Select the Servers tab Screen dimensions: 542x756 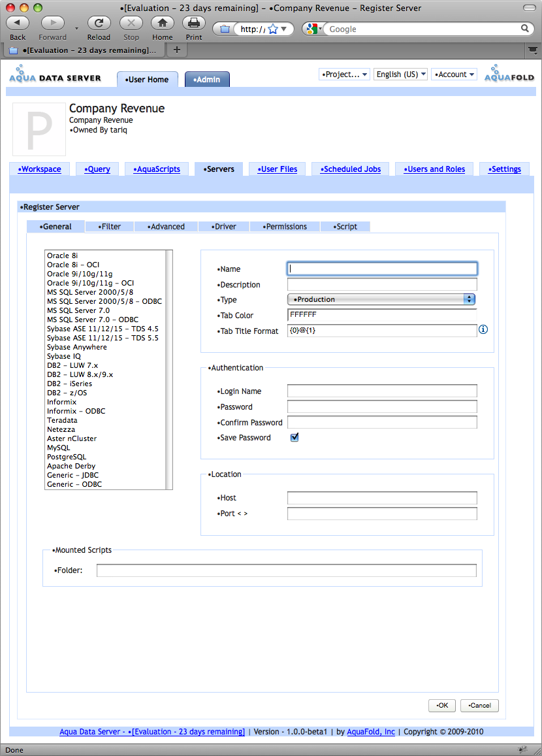[x=219, y=169]
